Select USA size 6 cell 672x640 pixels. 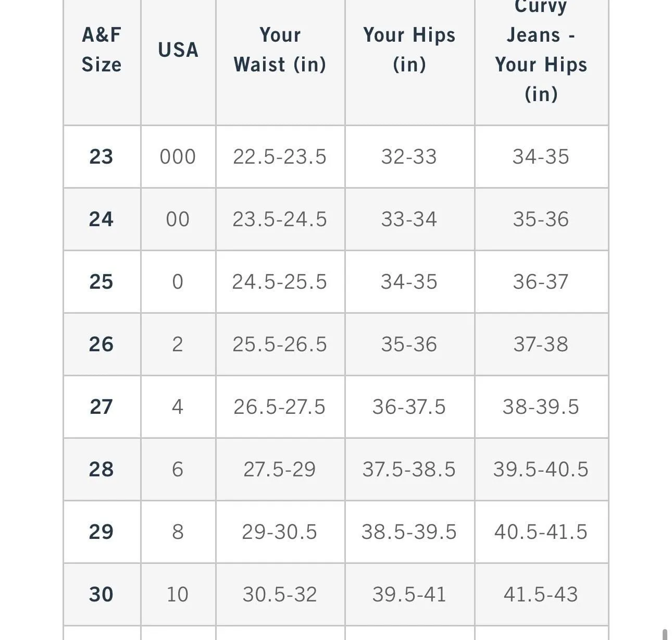point(178,469)
